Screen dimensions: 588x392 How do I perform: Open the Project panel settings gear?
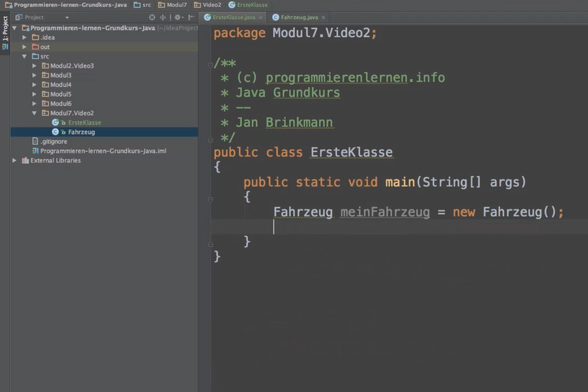(177, 17)
